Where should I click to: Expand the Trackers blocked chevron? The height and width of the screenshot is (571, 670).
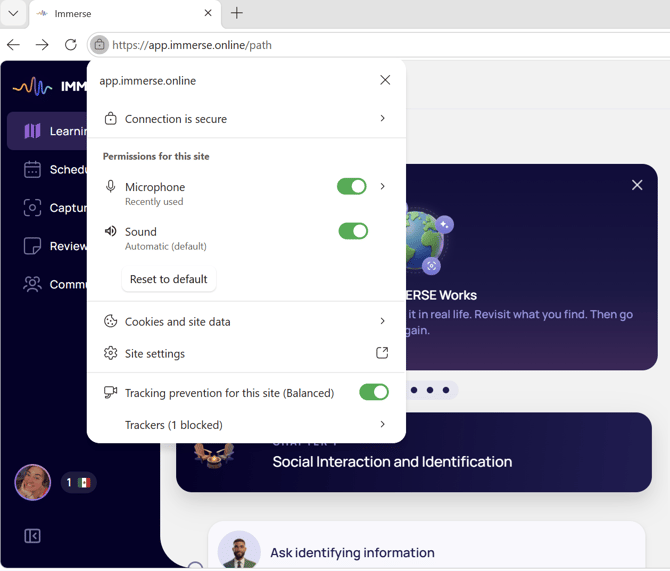pos(382,424)
